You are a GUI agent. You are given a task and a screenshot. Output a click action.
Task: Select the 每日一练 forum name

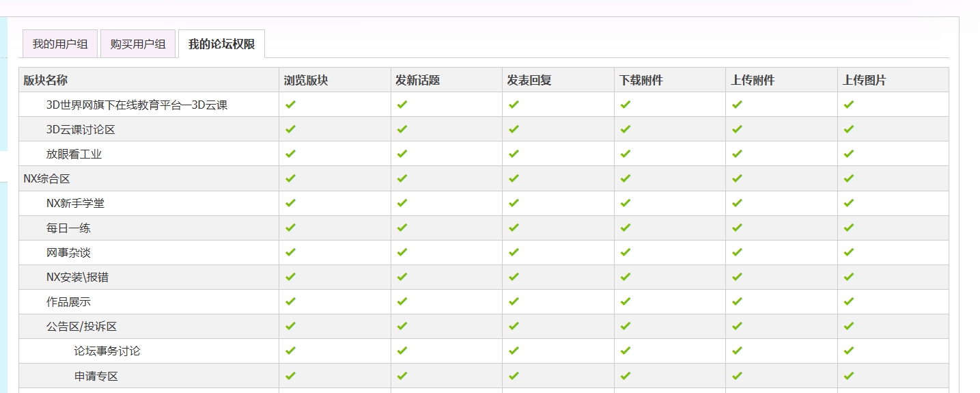(x=68, y=228)
